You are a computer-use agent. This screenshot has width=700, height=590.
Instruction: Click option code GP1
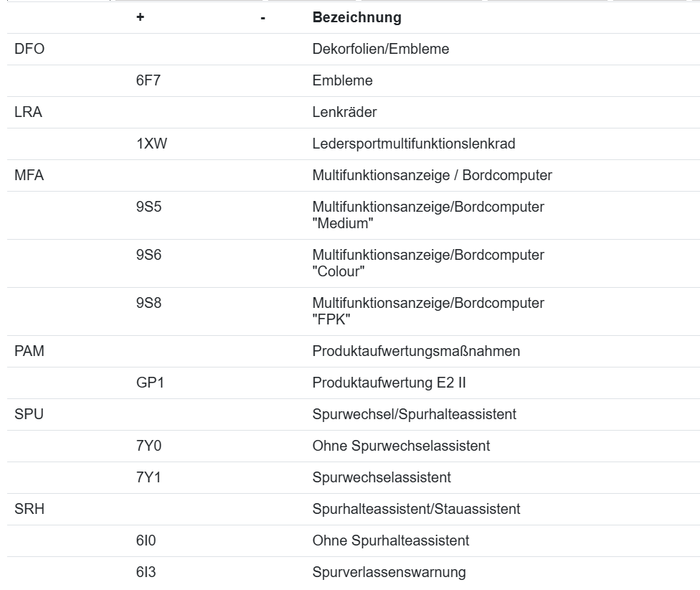pos(150,383)
